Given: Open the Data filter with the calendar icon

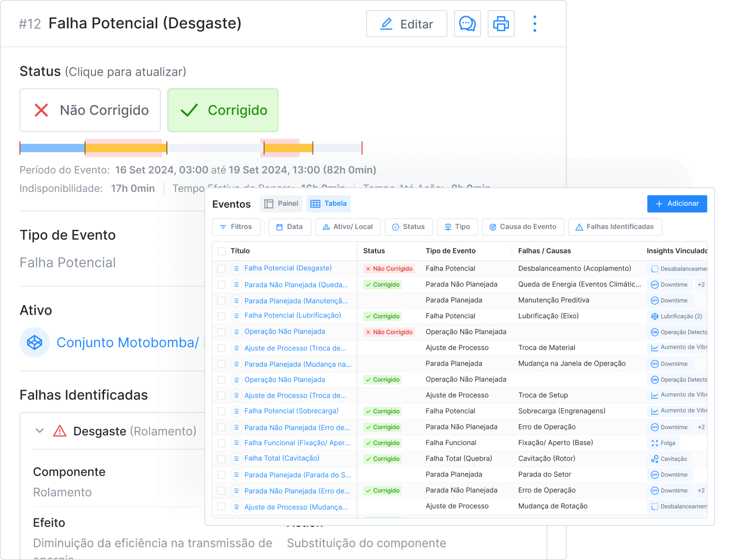Looking at the screenshot, I should 281,227.
